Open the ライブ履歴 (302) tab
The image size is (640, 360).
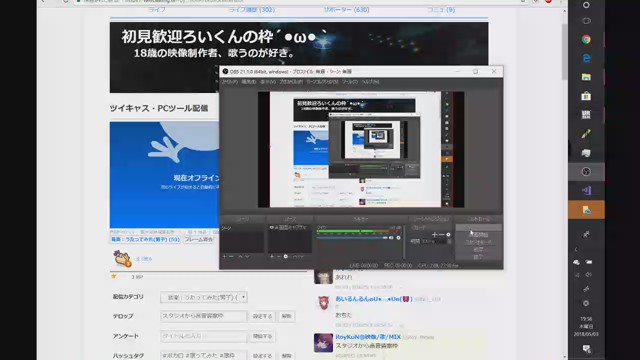tap(251, 9)
